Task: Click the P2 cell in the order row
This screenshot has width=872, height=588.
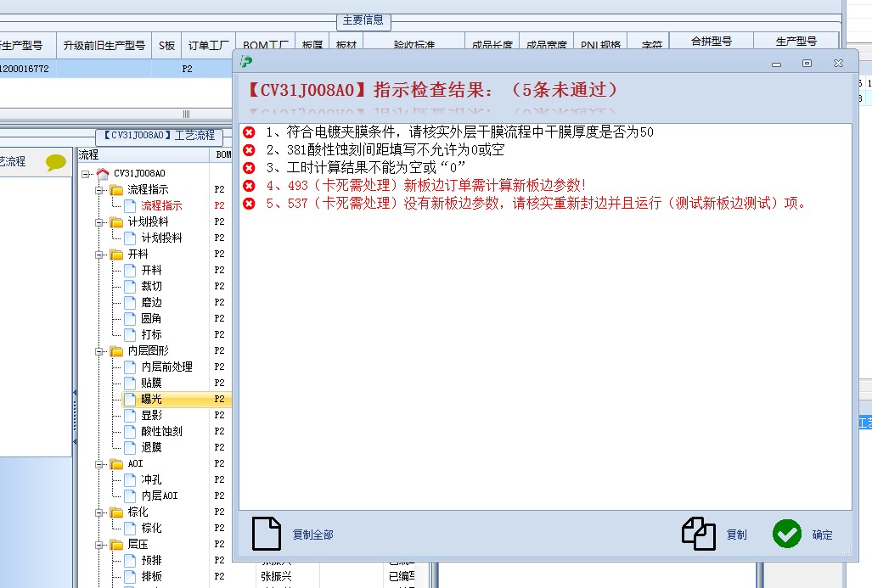Action: (187, 69)
